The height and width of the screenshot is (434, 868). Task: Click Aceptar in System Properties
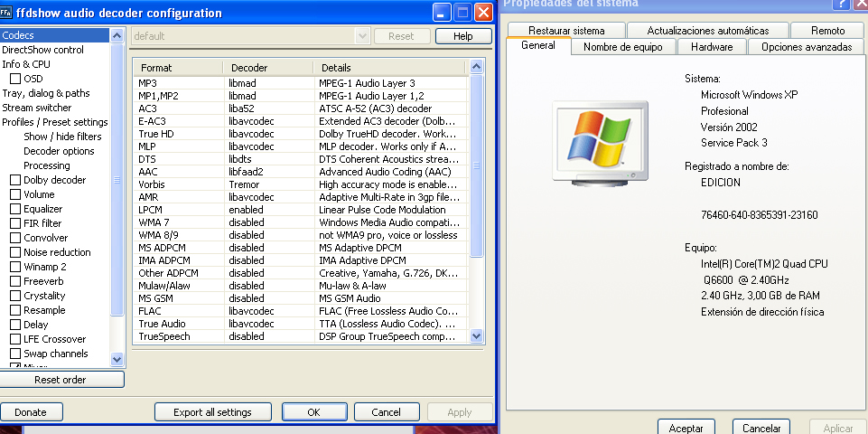686,428
